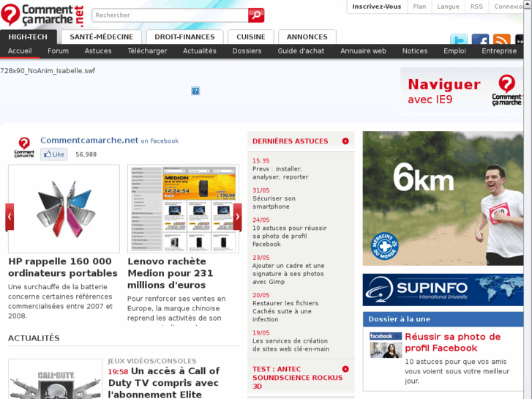The height and width of the screenshot is (399, 532).
Task: Go to next slide with right arrow
Action: point(238,217)
